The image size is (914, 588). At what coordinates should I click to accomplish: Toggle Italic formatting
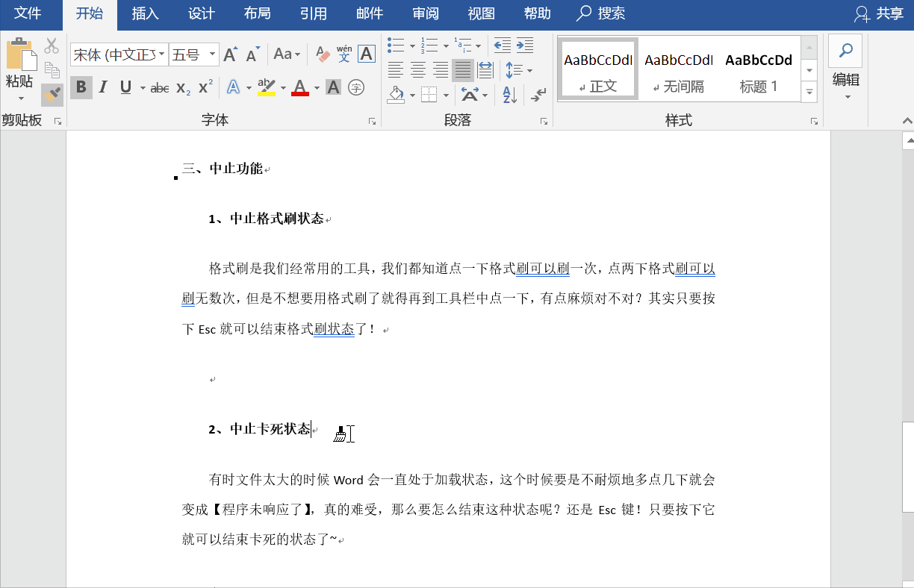tap(103, 87)
